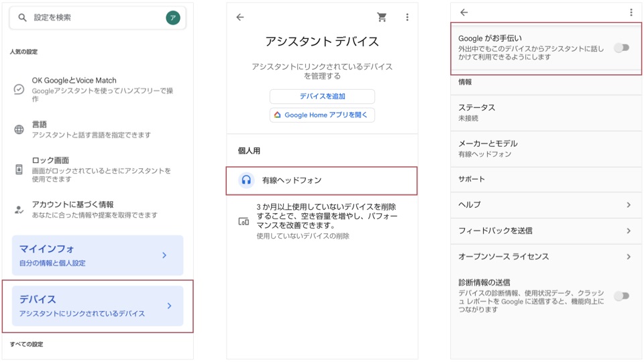Open フィードバックを送信 chevron arrow

629,231
